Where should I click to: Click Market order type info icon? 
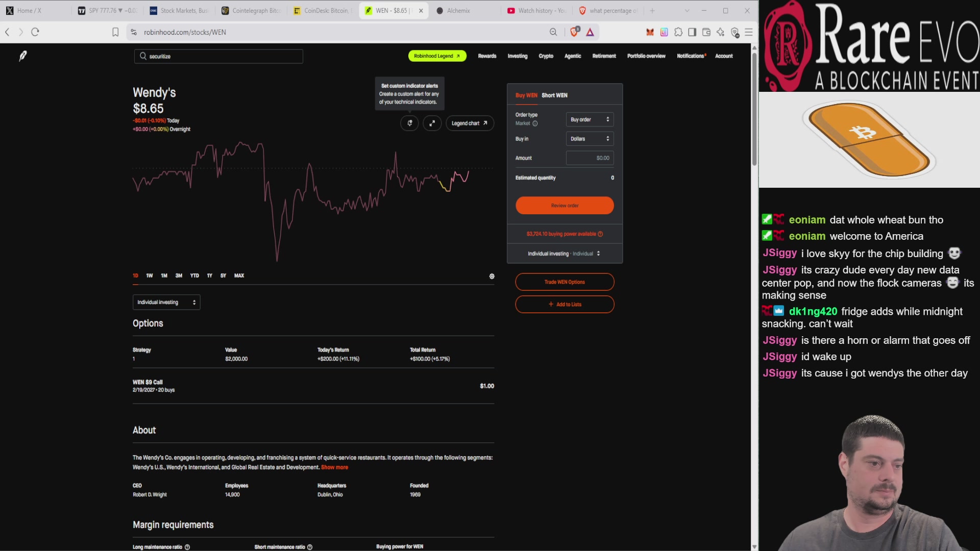pos(535,123)
